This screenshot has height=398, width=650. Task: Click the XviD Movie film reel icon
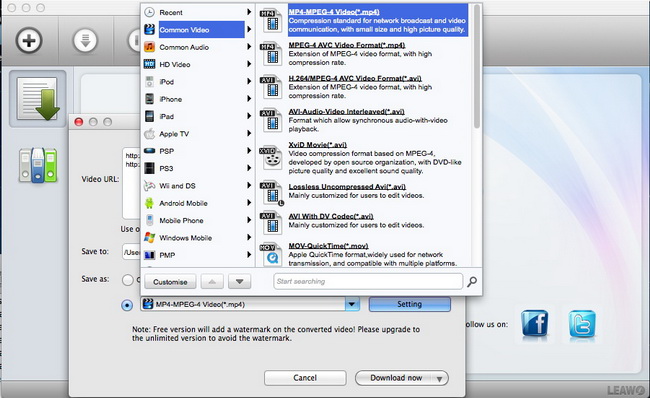271,158
